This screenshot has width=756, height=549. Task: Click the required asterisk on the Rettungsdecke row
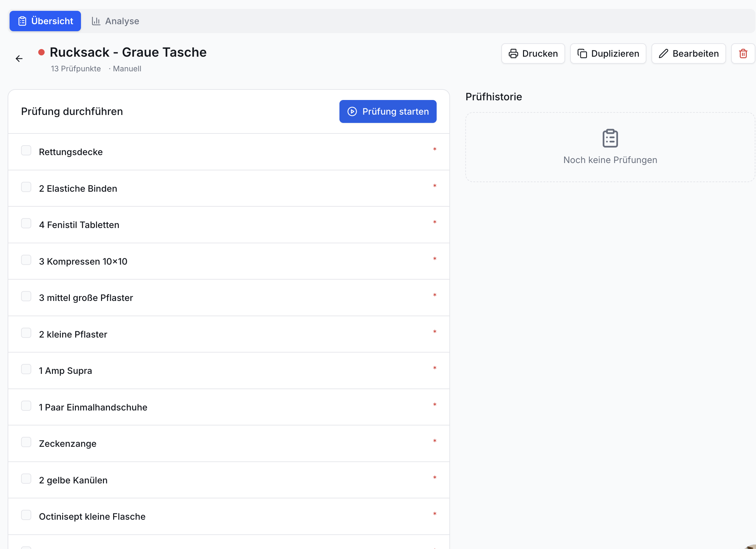pyautogui.click(x=435, y=149)
